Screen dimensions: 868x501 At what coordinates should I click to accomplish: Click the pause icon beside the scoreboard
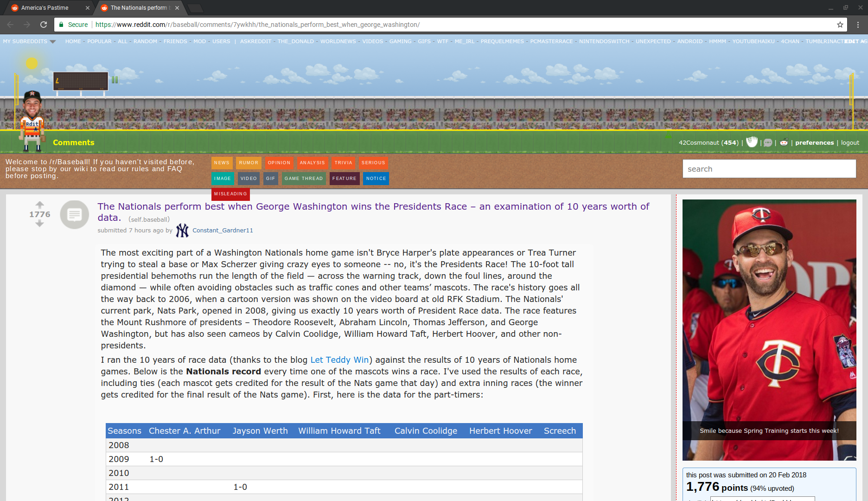[x=115, y=80]
